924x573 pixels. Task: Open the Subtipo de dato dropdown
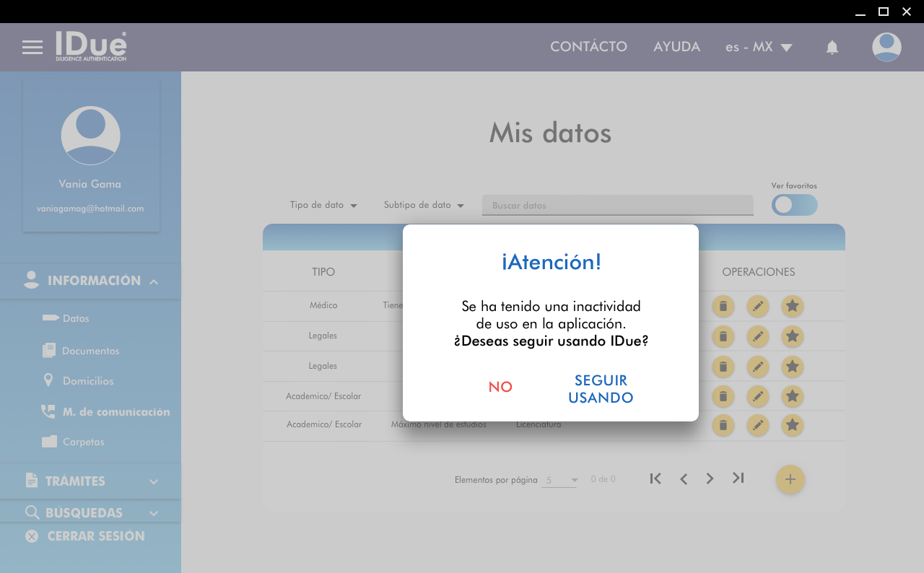[x=423, y=205]
